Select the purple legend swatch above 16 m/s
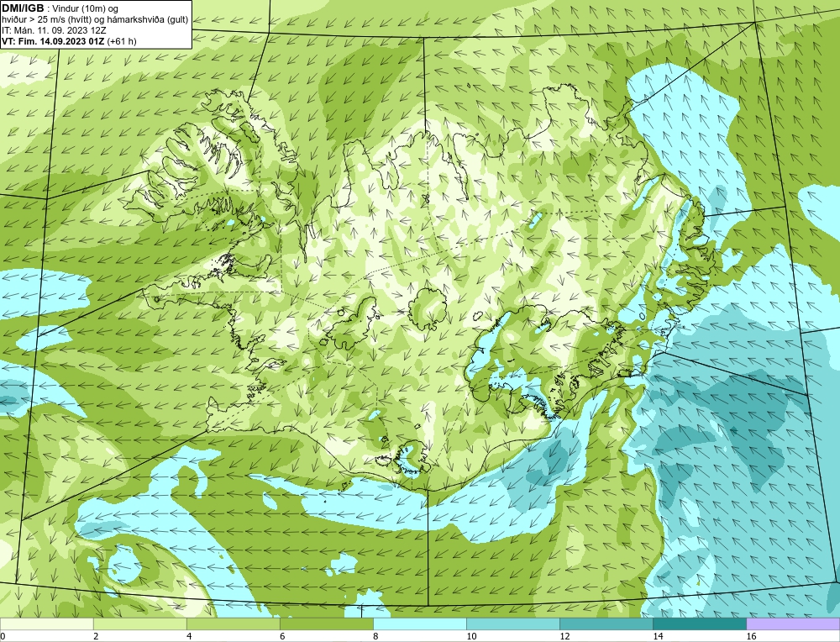The image size is (840, 642). click(x=793, y=624)
